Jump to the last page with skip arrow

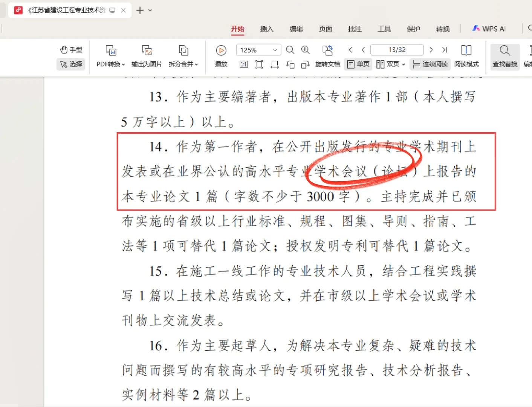pyautogui.click(x=445, y=49)
